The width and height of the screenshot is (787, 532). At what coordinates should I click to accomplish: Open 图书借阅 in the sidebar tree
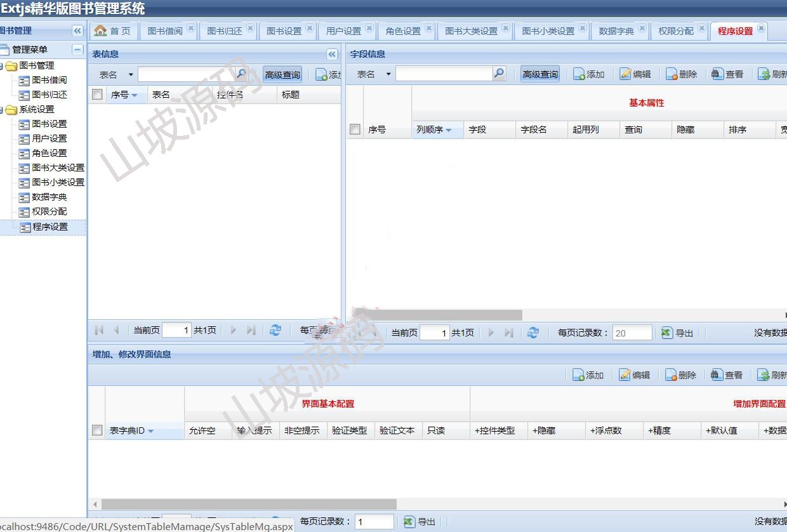[49, 80]
